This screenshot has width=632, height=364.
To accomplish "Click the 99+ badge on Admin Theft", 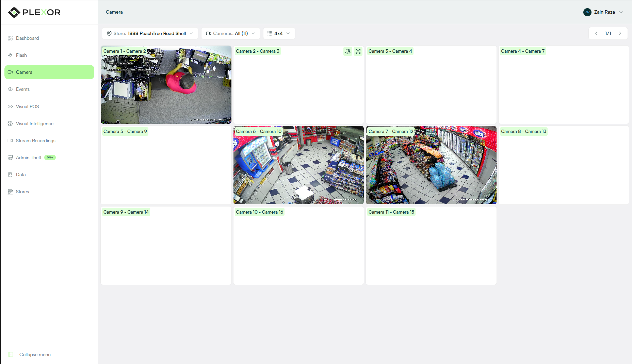I will [x=50, y=158].
